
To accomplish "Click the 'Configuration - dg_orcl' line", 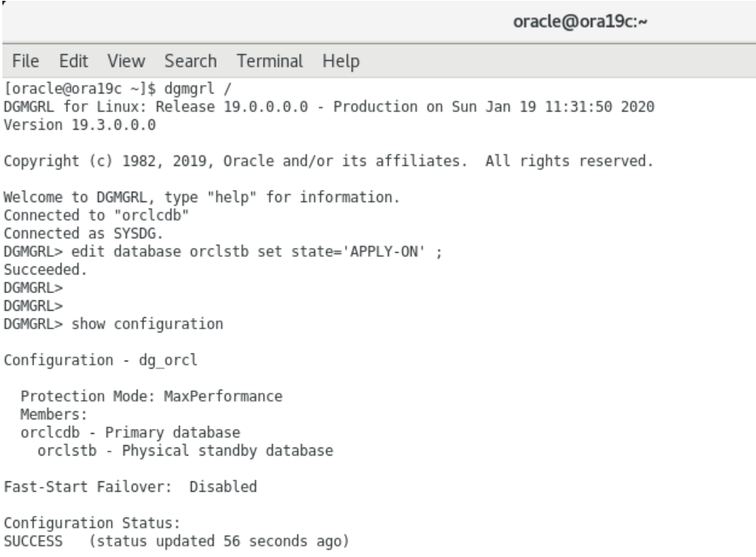I will pyautogui.click(x=101, y=360).
